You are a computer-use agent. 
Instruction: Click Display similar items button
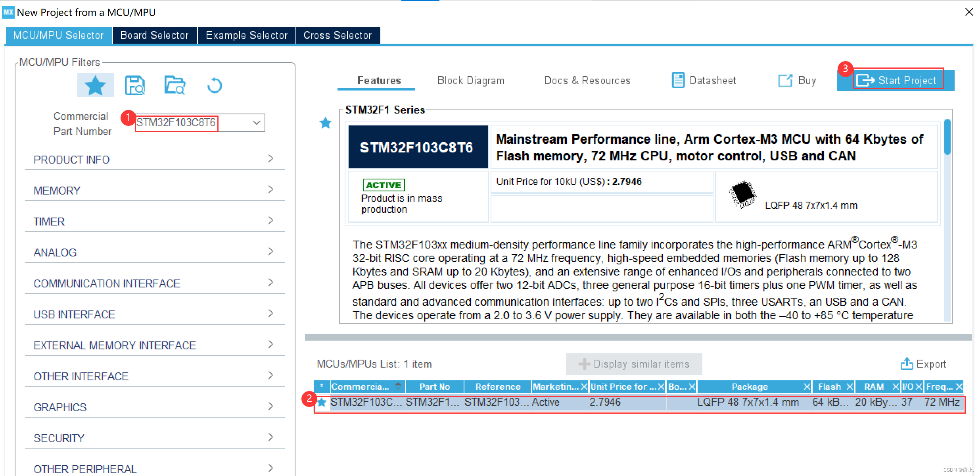pos(634,364)
